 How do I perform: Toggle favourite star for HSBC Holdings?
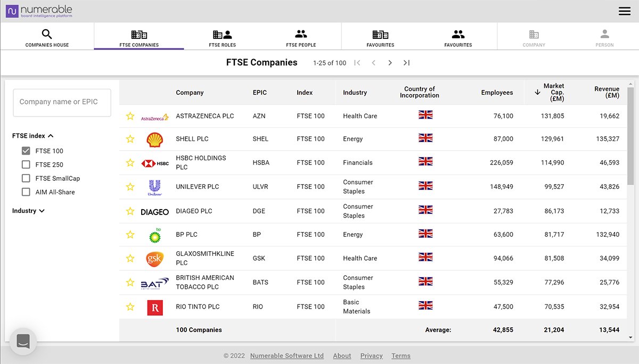[x=130, y=163]
